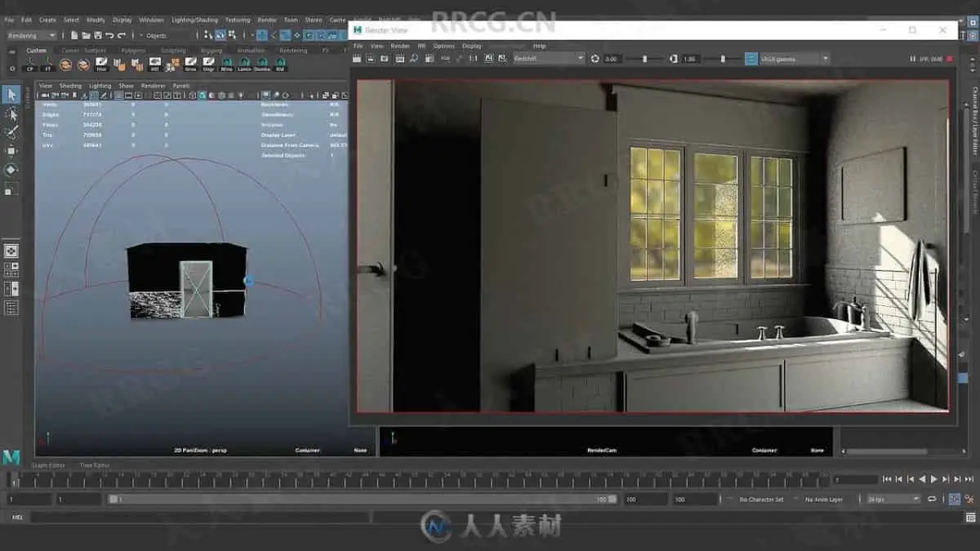Click the time range slider bar
The image size is (980, 551).
(x=363, y=499)
